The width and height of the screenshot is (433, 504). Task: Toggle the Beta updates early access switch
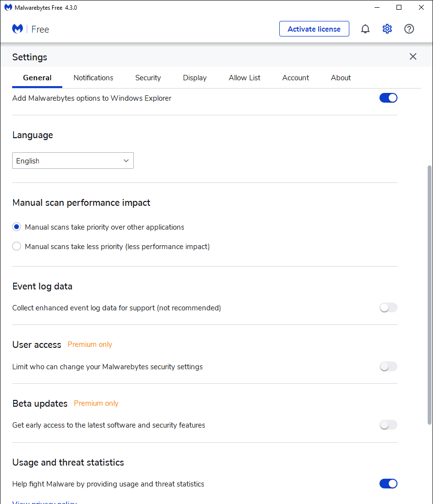(388, 425)
